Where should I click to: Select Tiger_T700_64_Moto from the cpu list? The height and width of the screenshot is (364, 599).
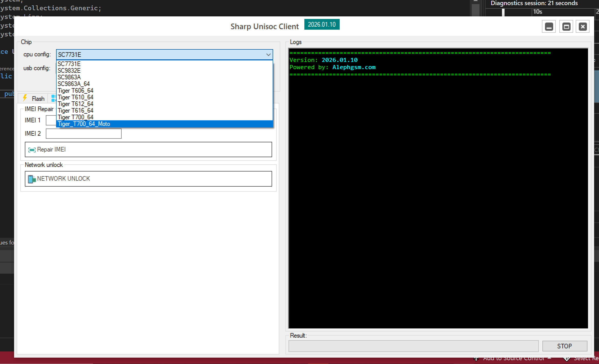coord(84,124)
